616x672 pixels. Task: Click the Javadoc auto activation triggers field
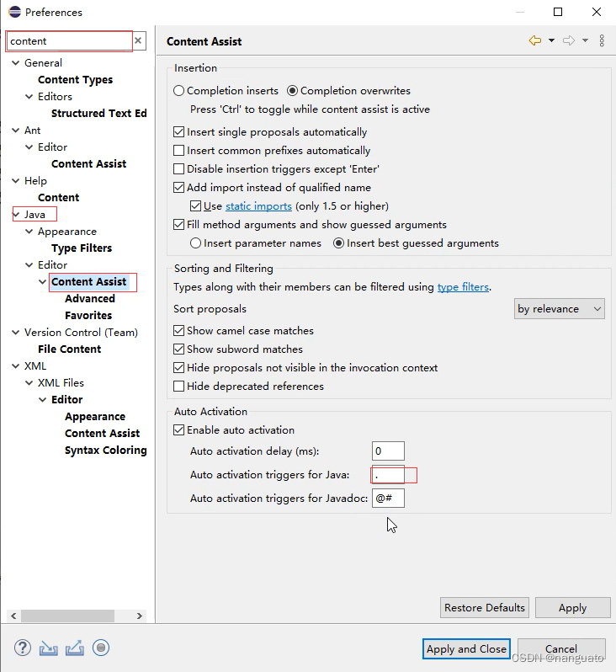point(388,499)
